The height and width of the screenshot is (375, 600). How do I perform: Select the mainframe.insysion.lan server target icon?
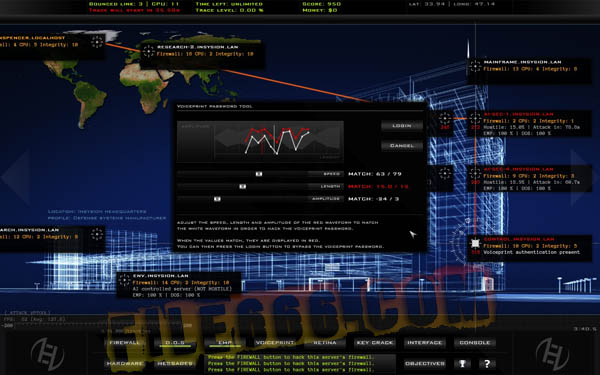[475, 66]
